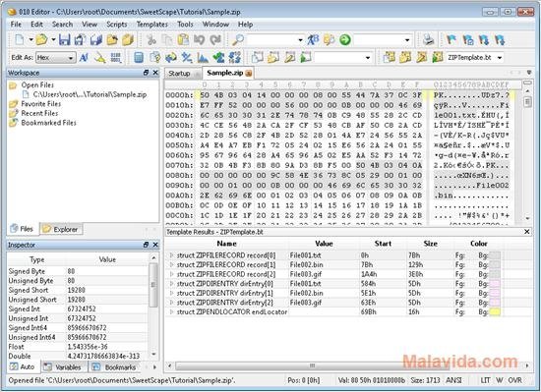Screen dimensions: 541x392
Task: Click the Save All icon
Action: (96, 40)
